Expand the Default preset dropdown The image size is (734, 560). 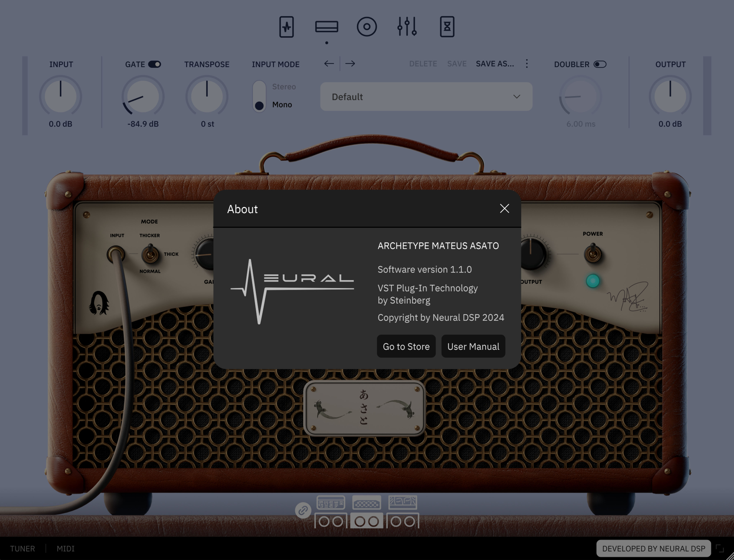pos(426,97)
